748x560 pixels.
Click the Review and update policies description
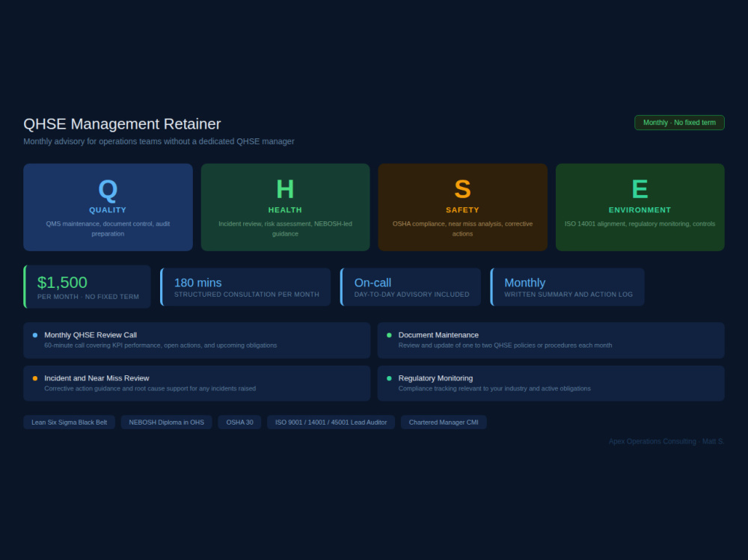[x=505, y=345]
